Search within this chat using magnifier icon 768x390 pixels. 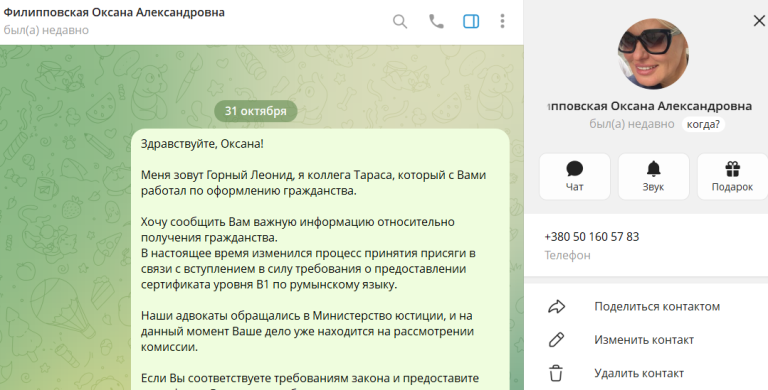point(400,22)
